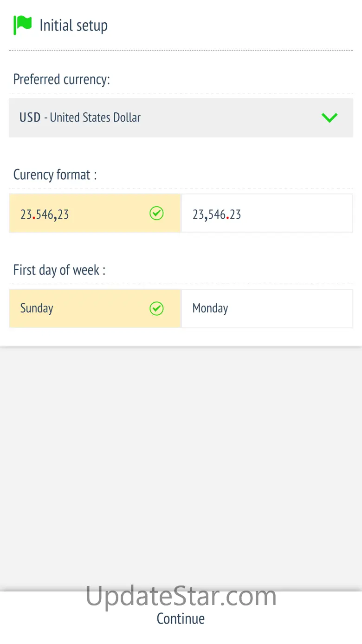362x644 pixels.
Task: Click the Curency format label
Action: (x=55, y=175)
